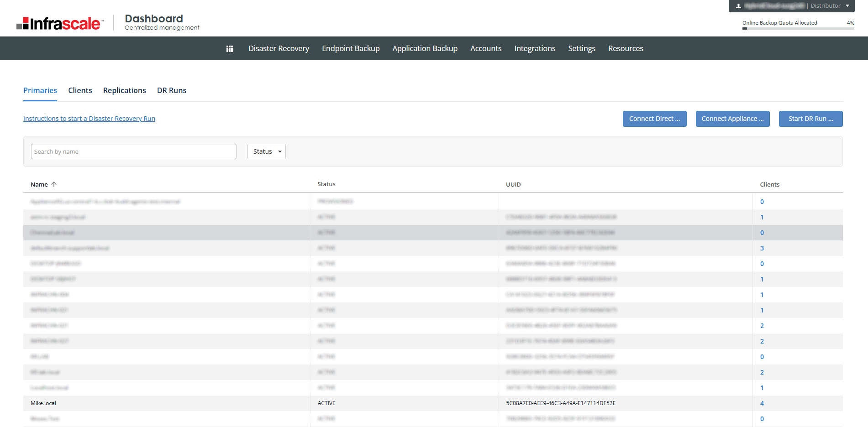Open the Accounts menu item
The image size is (868, 427).
tap(486, 49)
